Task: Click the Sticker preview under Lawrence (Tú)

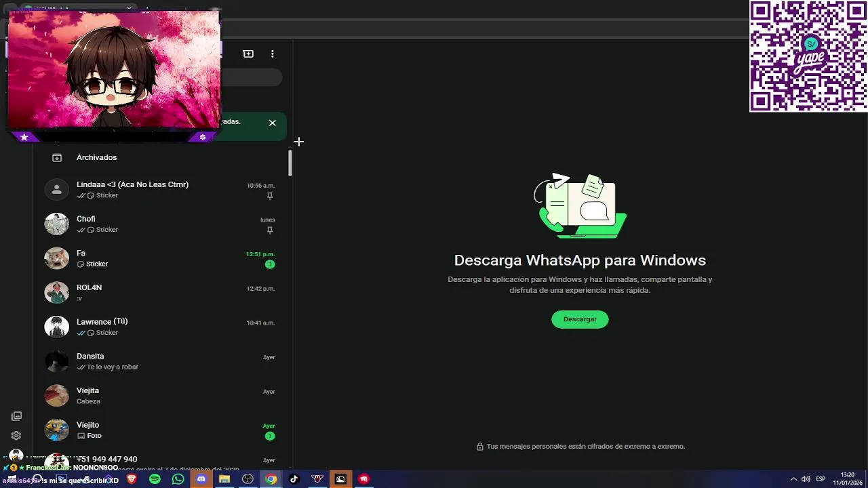Action: 107,333
